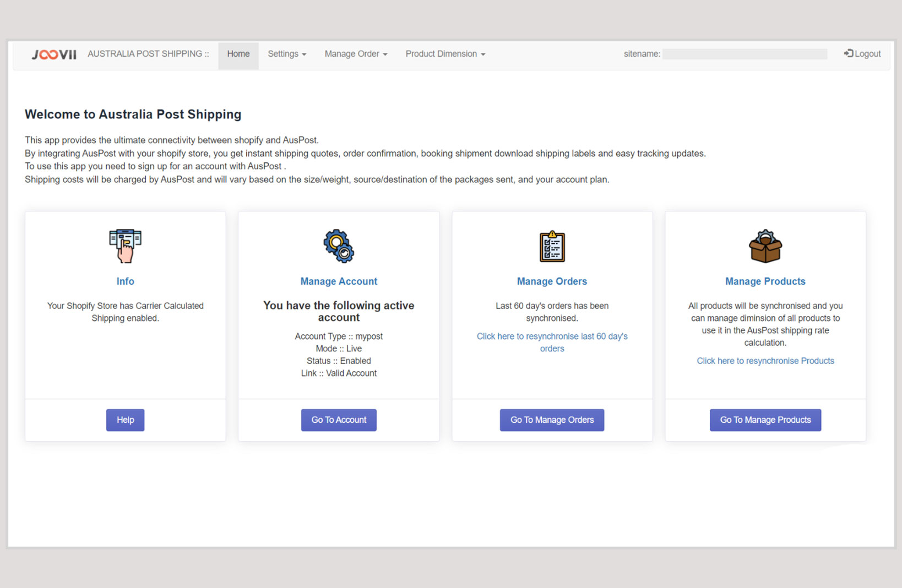The height and width of the screenshot is (588, 902).
Task: Select the Home tab in navbar
Action: click(238, 54)
